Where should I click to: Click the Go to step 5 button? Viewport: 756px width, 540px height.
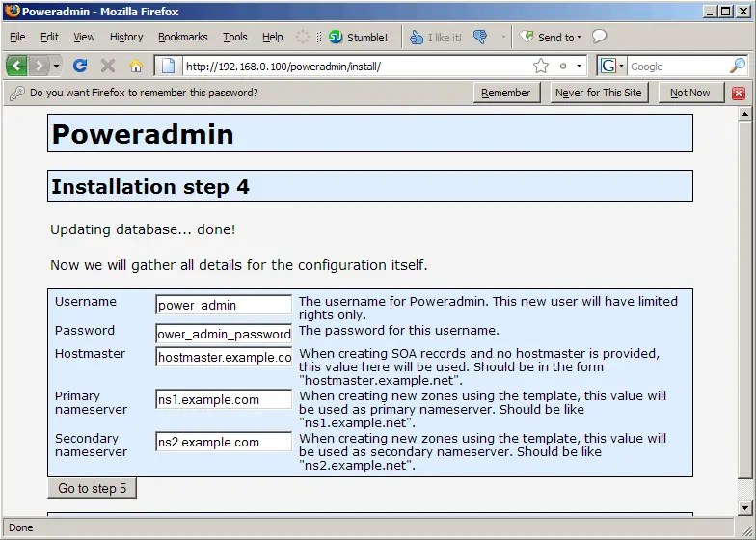coord(93,488)
